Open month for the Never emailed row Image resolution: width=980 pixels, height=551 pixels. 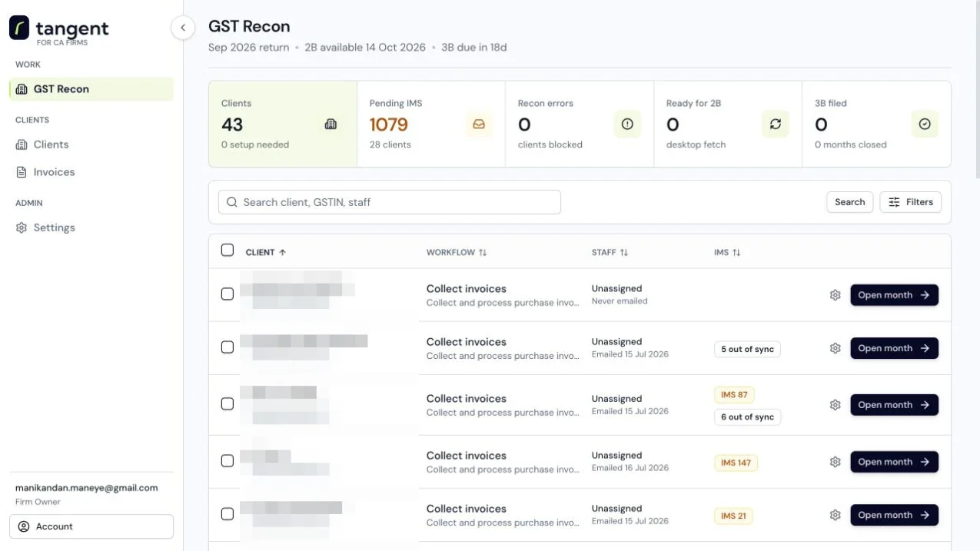[x=894, y=295]
